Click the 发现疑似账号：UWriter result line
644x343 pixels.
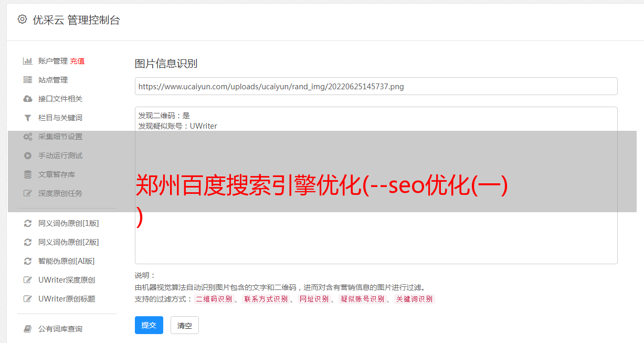(x=177, y=126)
